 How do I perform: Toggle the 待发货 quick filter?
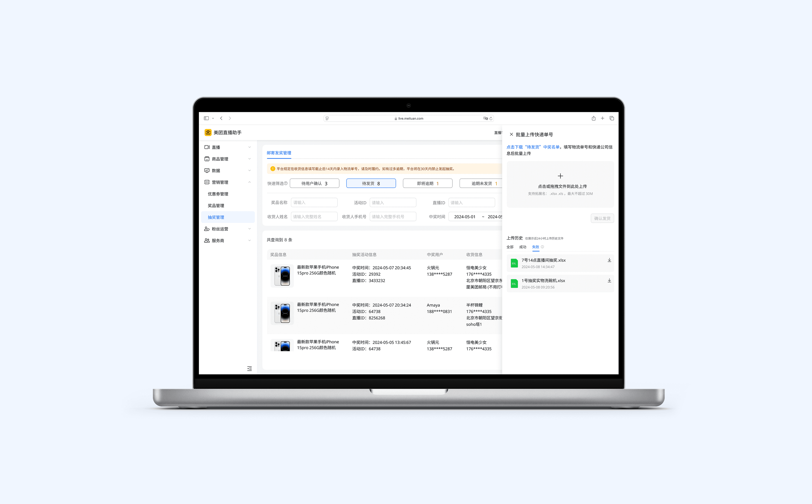(371, 183)
